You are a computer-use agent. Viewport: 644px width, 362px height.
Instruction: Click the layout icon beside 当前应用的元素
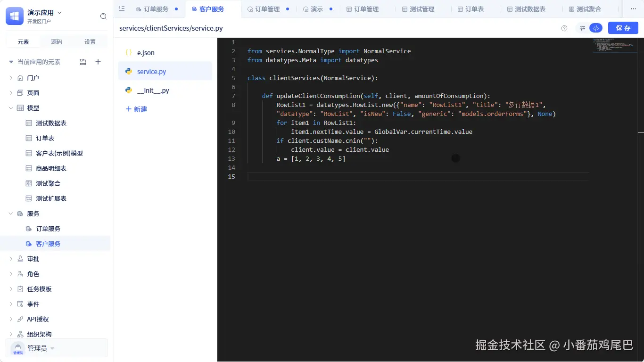click(83, 62)
